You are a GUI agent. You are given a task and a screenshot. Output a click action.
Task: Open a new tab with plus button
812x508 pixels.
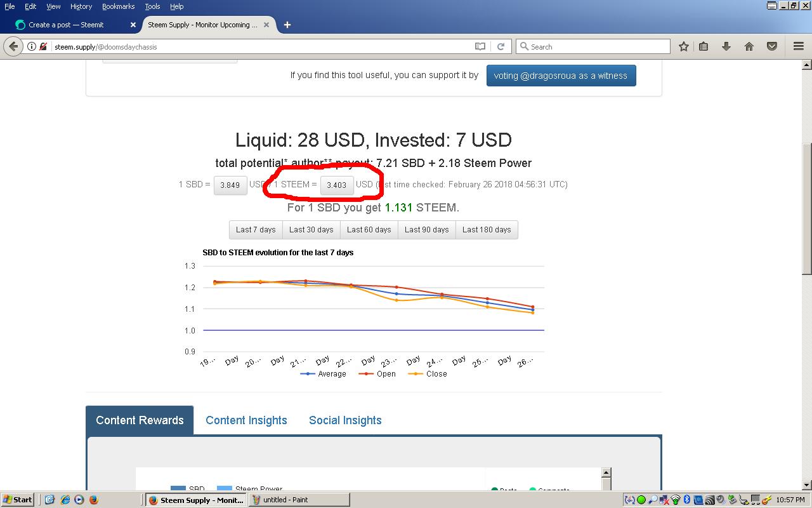click(287, 25)
